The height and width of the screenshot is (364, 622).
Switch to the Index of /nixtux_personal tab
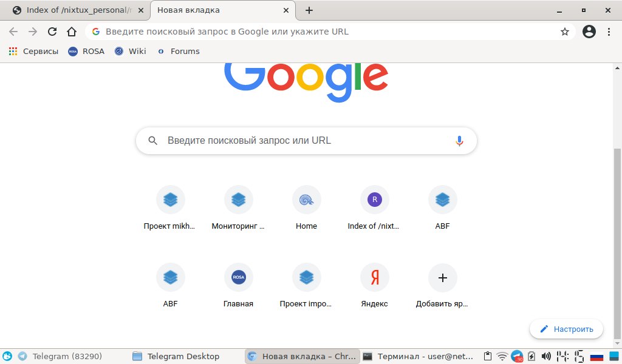coord(73,10)
